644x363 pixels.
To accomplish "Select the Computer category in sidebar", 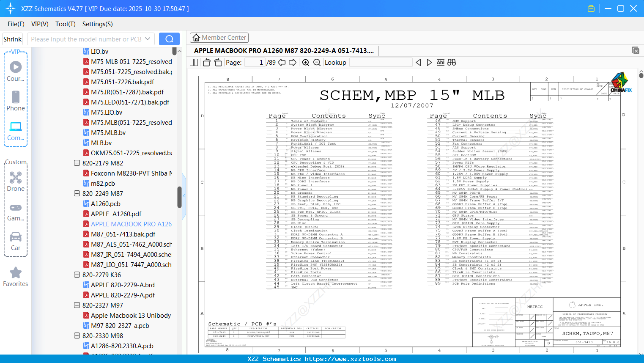I will [16, 131].
